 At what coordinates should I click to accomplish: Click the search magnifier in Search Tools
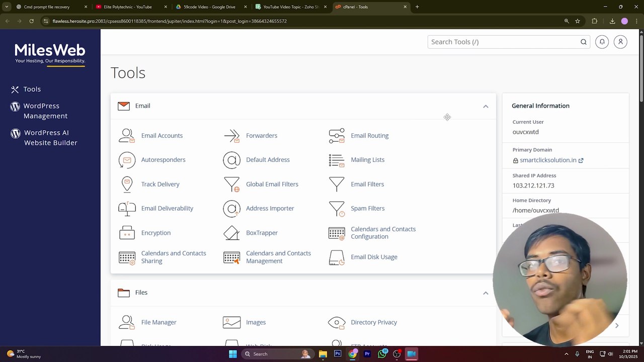[x=584, y=42]
